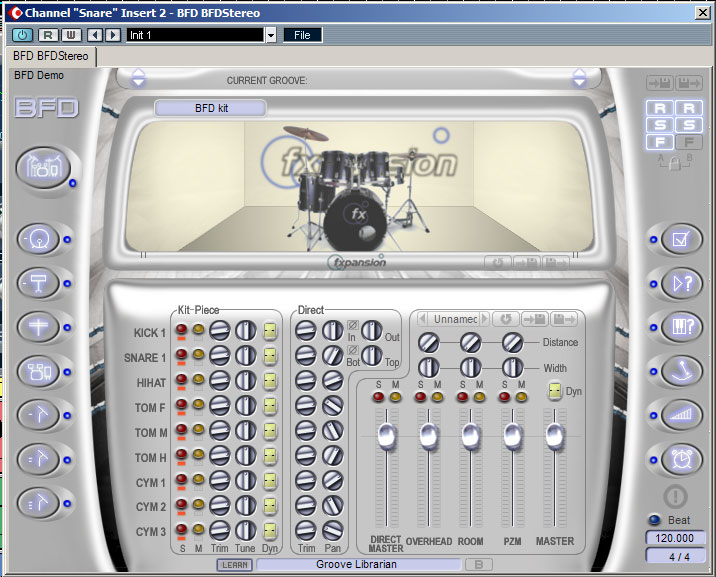Open the checkbox options icon on right sidebar
Image resolution: width=716 pixels, height=577 pixels.
click(x=681, y=239)
